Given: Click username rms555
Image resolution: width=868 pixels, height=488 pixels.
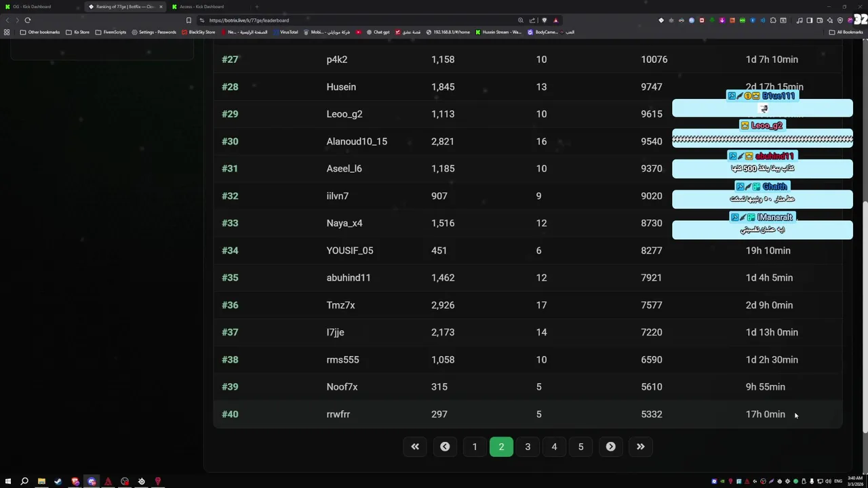Looking at the screenshot, I should click(x=342, y=360).
